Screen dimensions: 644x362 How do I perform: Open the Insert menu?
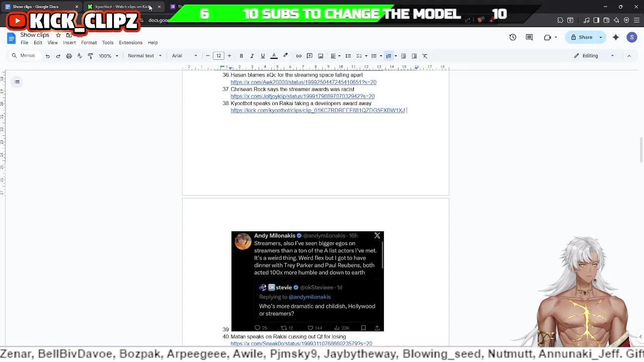pos(69,43)
